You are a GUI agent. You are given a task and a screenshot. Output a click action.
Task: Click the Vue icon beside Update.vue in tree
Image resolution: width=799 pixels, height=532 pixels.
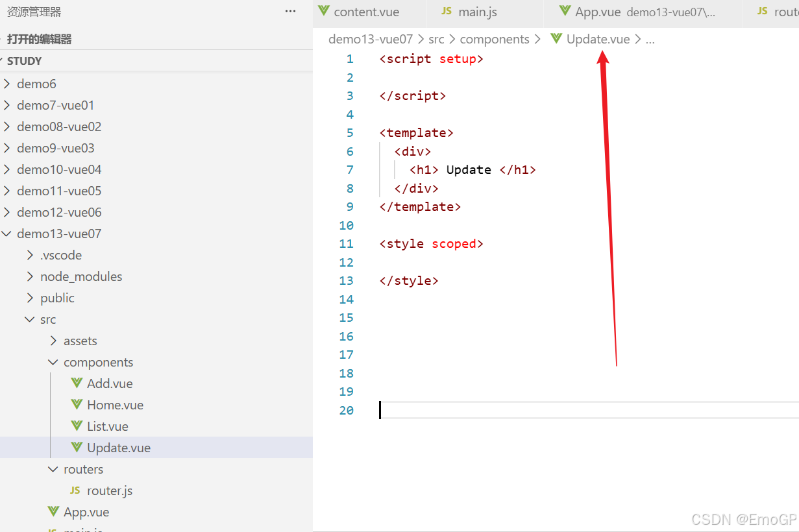click(x=77, y=447)
